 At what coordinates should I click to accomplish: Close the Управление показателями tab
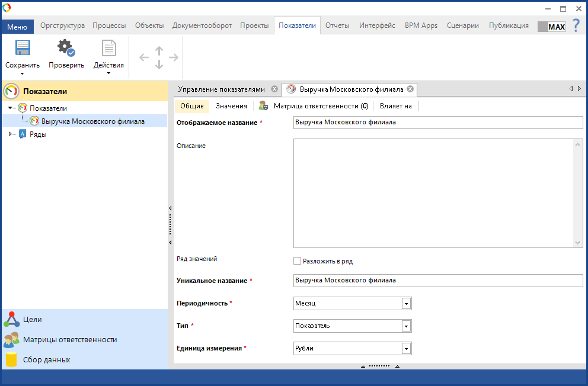(274, 89)
